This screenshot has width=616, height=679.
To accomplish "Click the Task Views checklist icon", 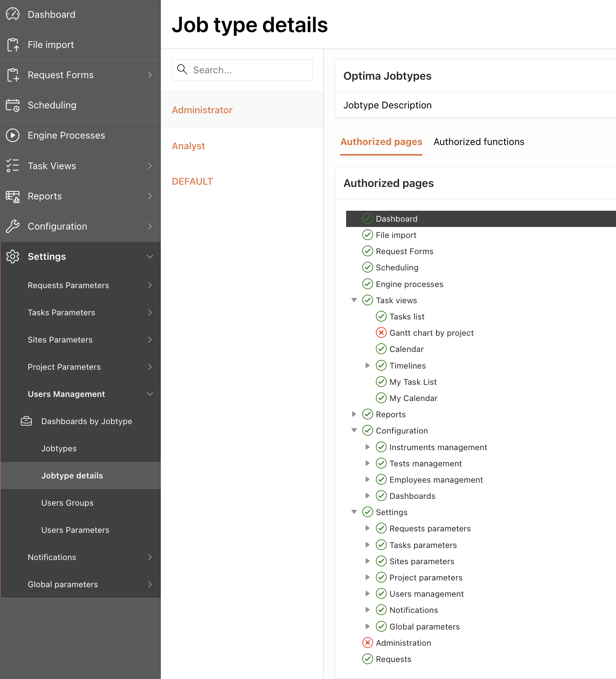I will (13, 166).
